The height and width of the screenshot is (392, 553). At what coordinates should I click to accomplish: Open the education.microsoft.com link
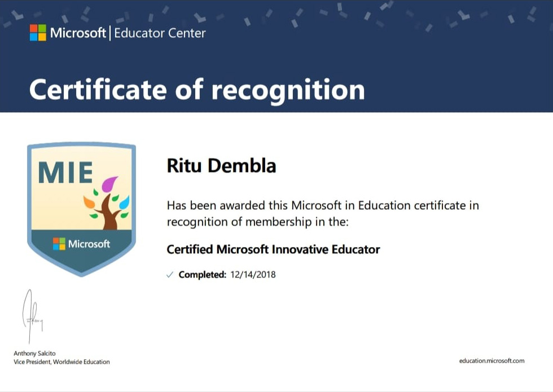[x=491, y=360]
